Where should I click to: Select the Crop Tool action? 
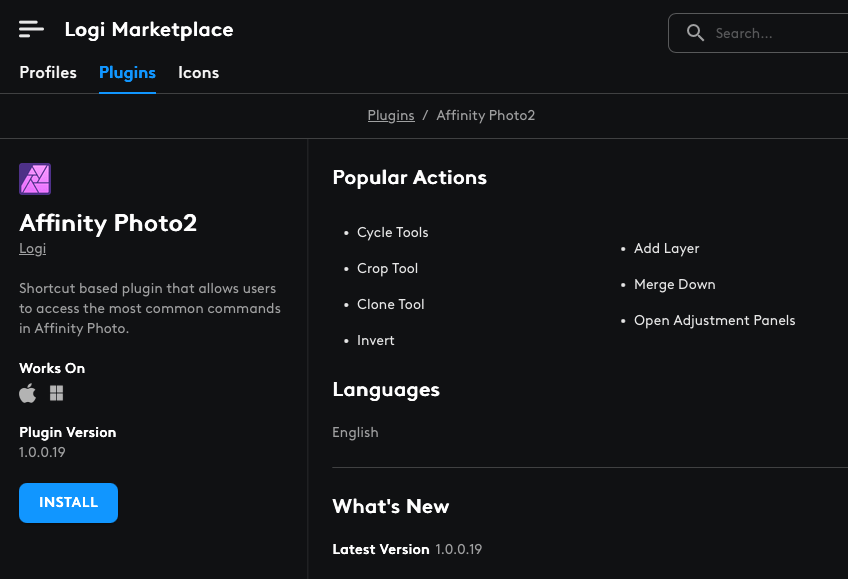(x=387, y=268)
